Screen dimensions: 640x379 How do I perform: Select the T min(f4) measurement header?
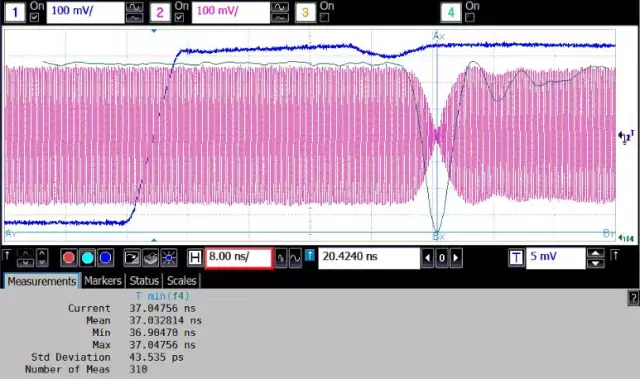coord(163,296)
